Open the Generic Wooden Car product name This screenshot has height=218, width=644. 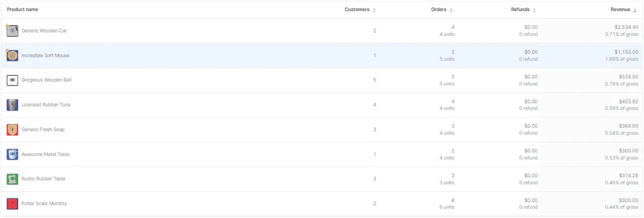44,31
